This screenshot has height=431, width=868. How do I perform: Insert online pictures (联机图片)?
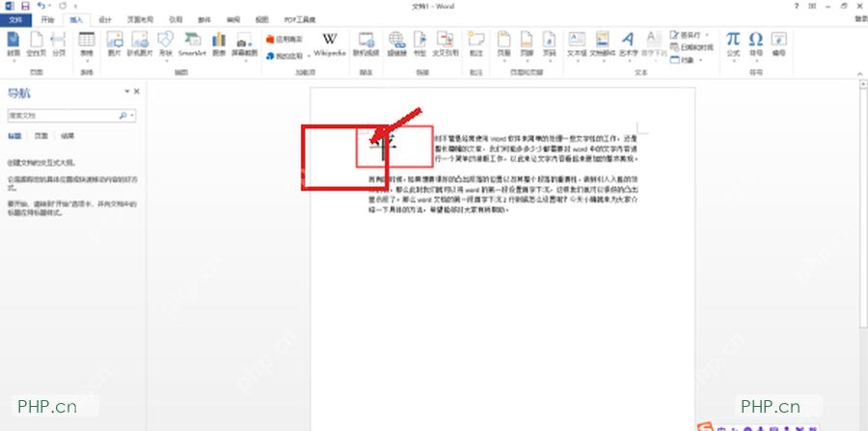(138, 44)
